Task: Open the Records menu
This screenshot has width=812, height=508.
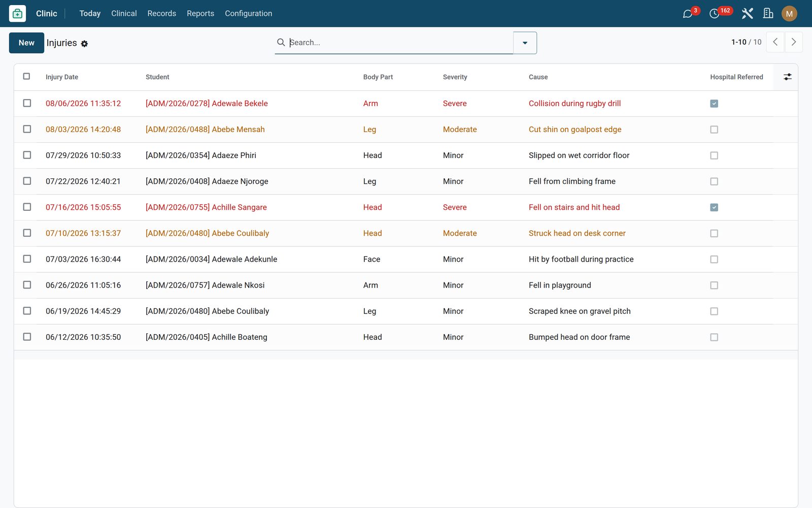Action: coord(161,13)
